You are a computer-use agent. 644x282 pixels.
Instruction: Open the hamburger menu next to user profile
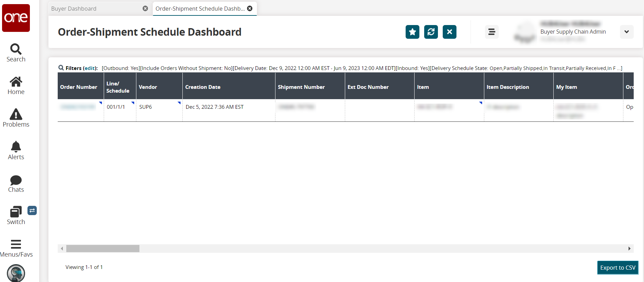coord(492,32)
